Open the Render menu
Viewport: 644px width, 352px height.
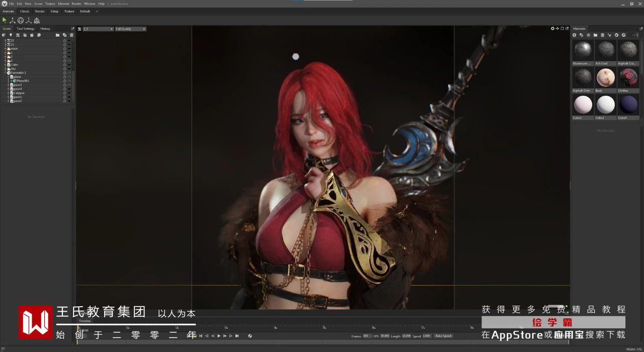76,4
